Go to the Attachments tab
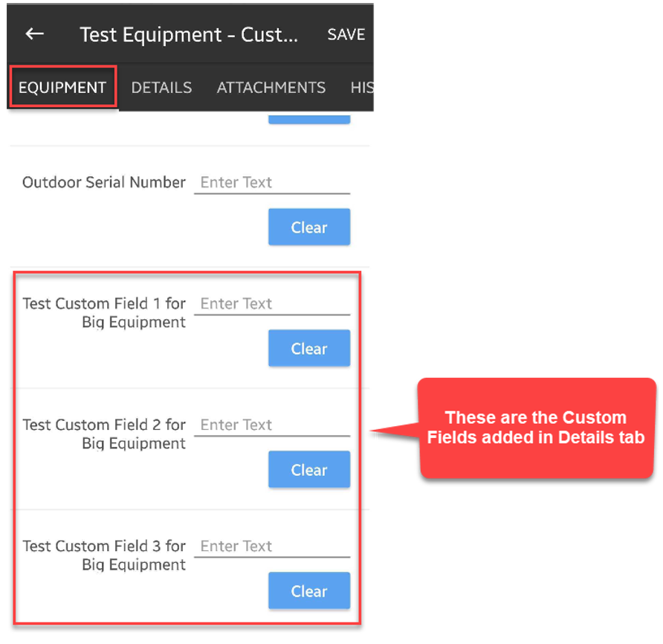 point(271,88)
